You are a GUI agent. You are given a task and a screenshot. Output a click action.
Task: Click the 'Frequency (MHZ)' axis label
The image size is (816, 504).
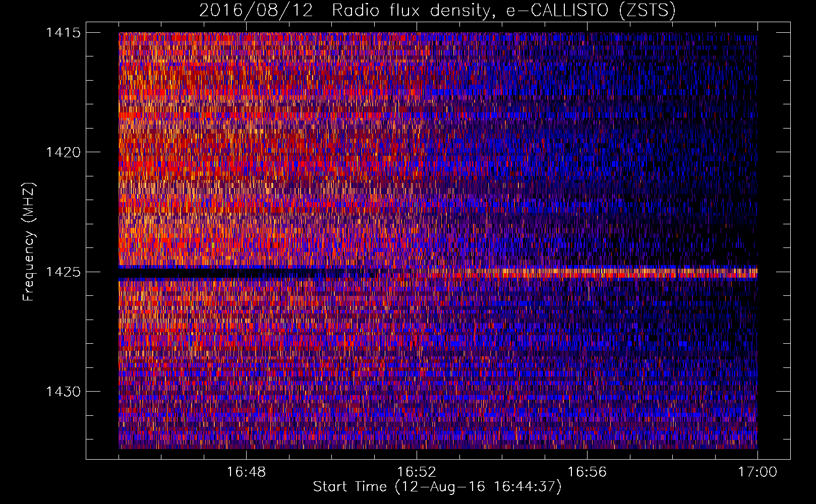[29, 242]
